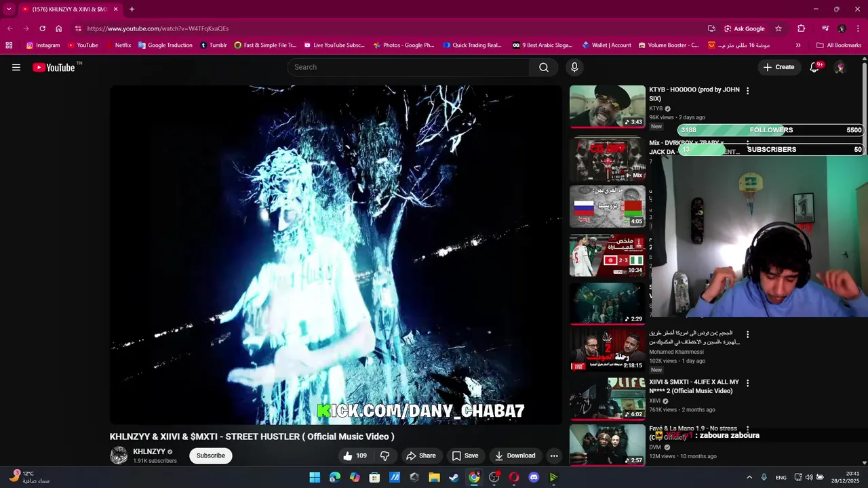868x488 pixels.
Task: Navigate back in Chrome
Action: click(9, 28)
